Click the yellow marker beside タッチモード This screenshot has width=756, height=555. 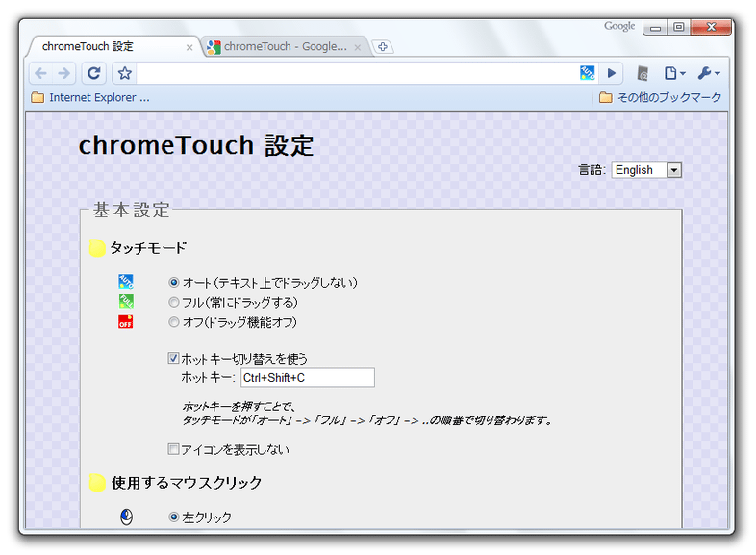[97, 248]
